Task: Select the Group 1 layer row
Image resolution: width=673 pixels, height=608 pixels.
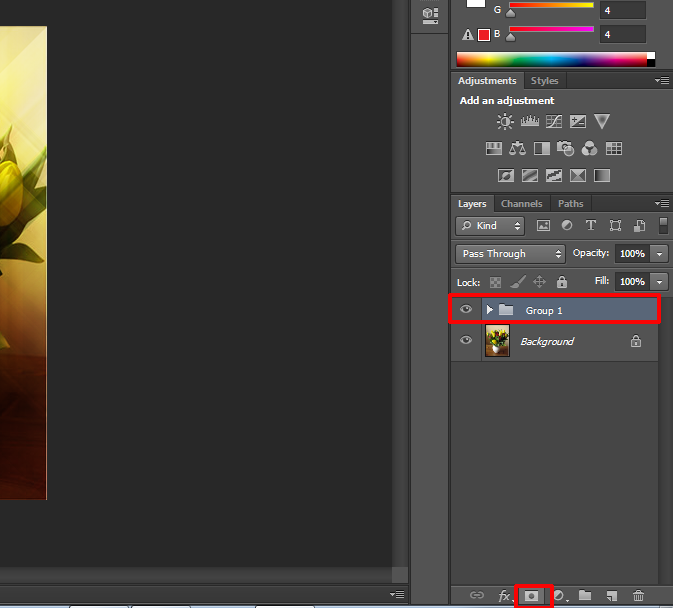Action: (x=555, y=309)
